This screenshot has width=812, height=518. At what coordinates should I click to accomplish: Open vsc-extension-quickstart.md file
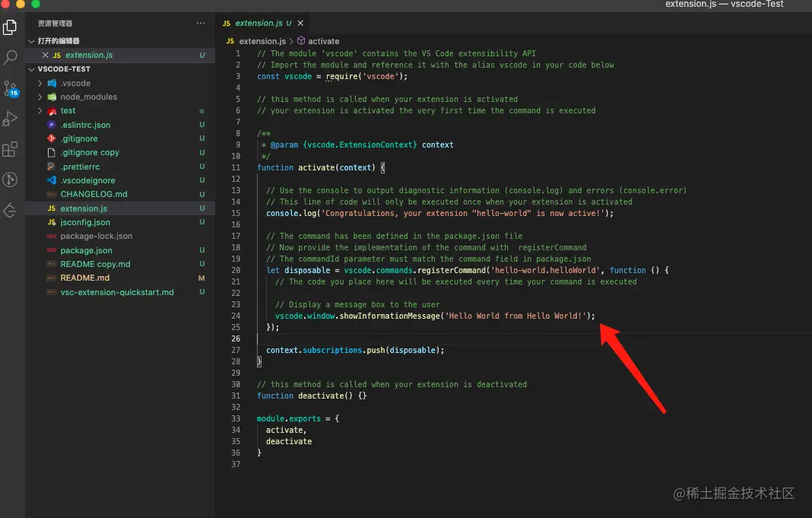[120, 292]
